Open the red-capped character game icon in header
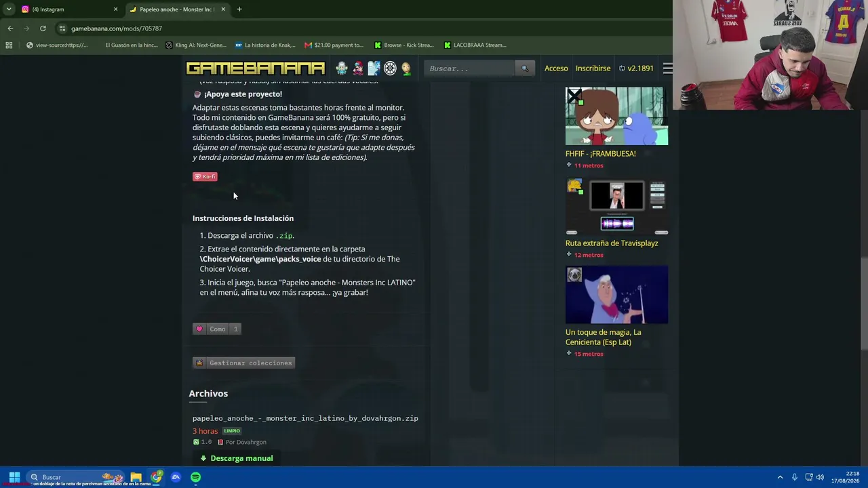This screenshot has height=488, width=868. tap(358, 68)
